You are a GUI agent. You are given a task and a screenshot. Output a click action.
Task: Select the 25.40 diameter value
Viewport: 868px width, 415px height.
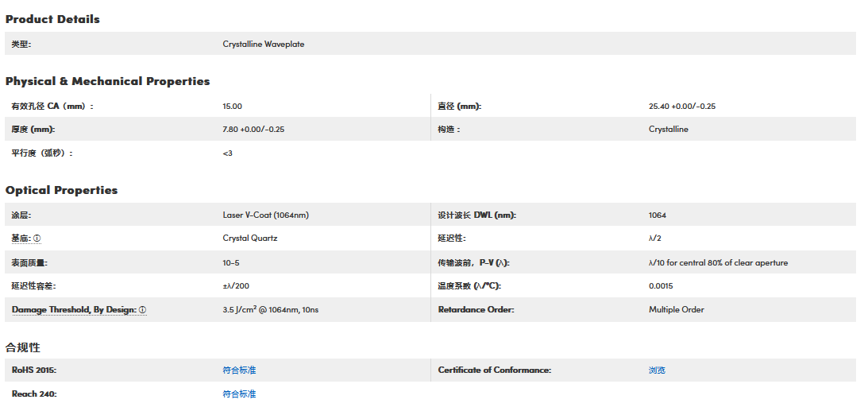coord(681,107)
